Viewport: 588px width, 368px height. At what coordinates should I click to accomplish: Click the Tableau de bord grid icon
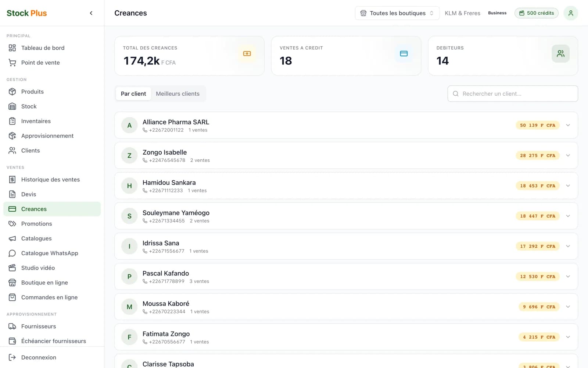(x=12, y=48)
